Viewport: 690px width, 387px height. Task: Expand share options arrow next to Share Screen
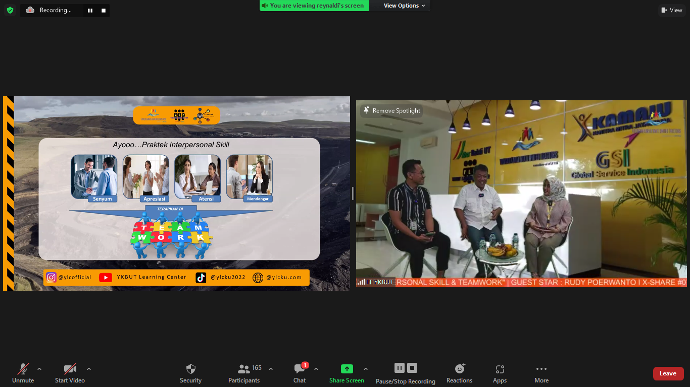pyautogui.click(x=366, y=369)
